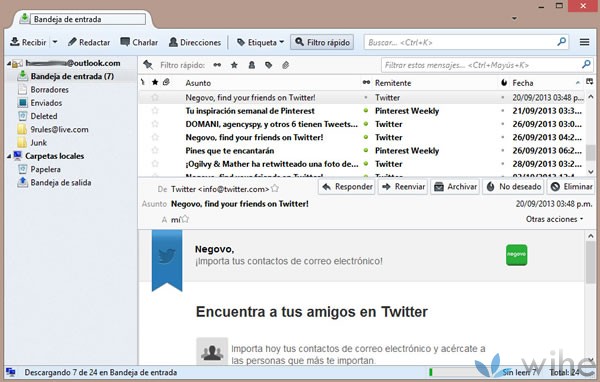This screenshot has height=382, width=600.
Task: Click the online status icon in status bar
Action: point(11,372)
